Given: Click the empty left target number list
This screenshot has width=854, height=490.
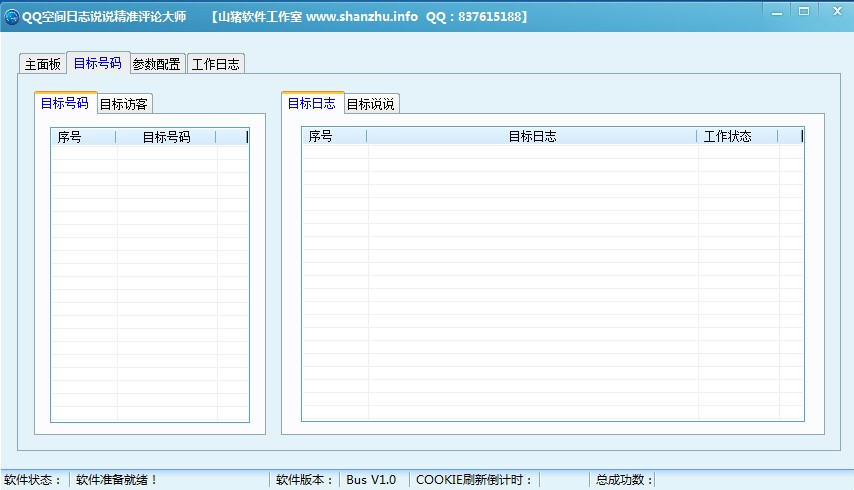Looking at the screenshot, I should click(x=149, y=280).
